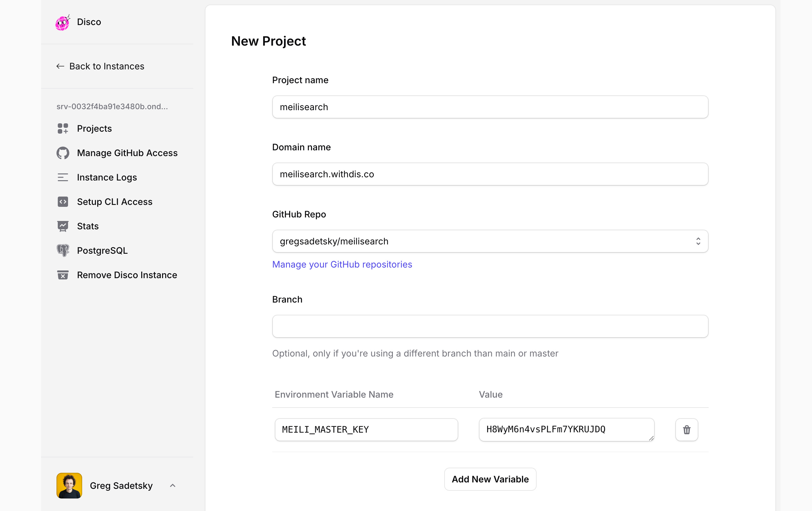Screen dimensions: 812x511
Task: Click the Greg Sadetsky user name
Action: coord(121,485)
